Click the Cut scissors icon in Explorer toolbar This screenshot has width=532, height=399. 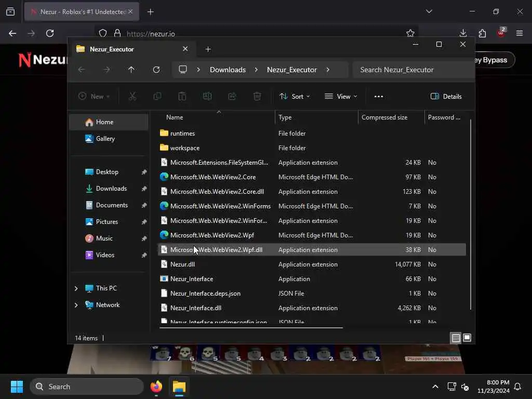pyautogui.click(x=132, y=96)
